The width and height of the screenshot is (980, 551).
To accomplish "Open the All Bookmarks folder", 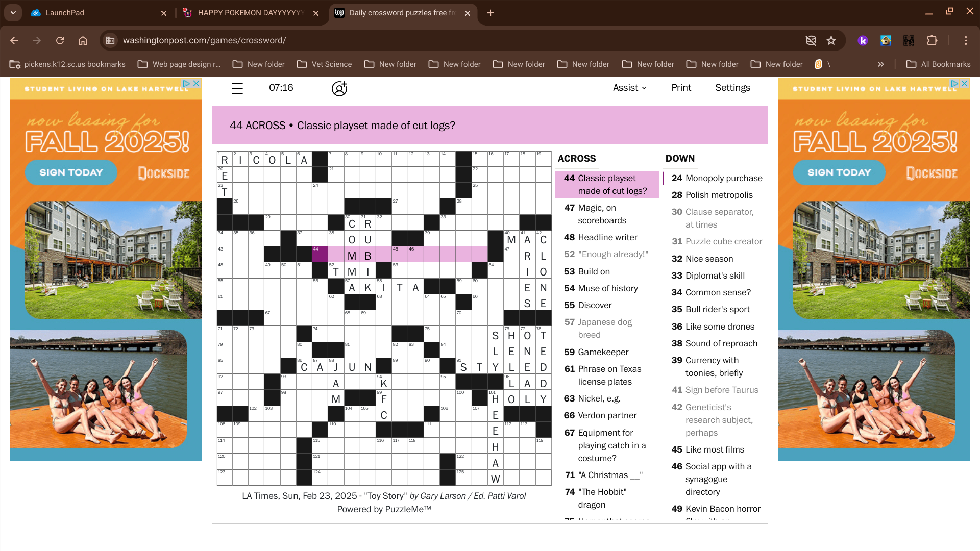I will 938,64.
